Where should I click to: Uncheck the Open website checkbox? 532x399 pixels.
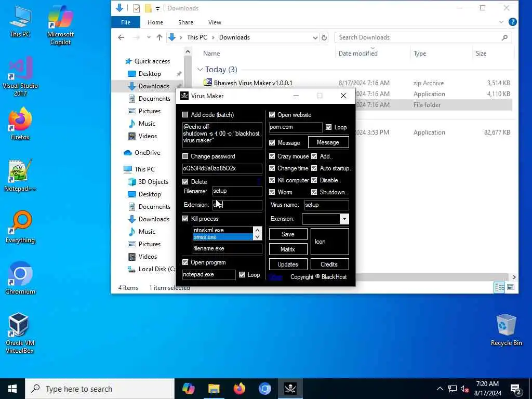pyautogui.click(x=272, y=115)
